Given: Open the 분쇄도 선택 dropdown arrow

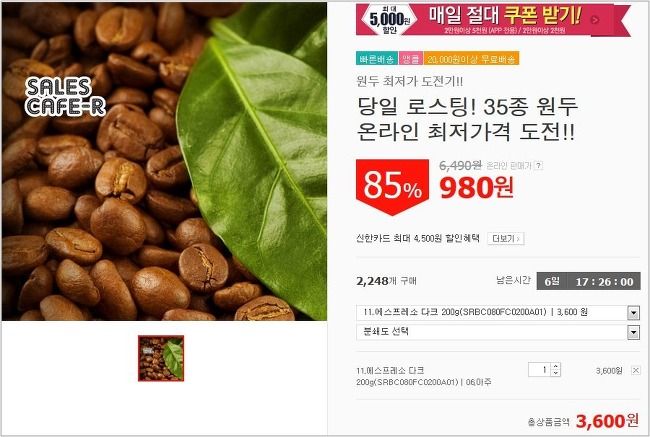Looking at the screenshot, I should pos(633,332).
